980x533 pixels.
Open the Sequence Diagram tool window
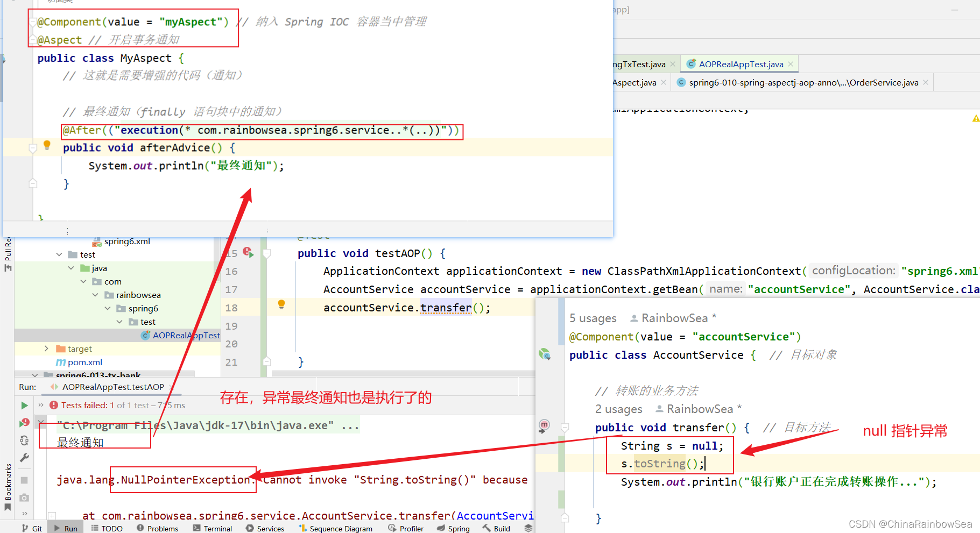tap(335, 529)
